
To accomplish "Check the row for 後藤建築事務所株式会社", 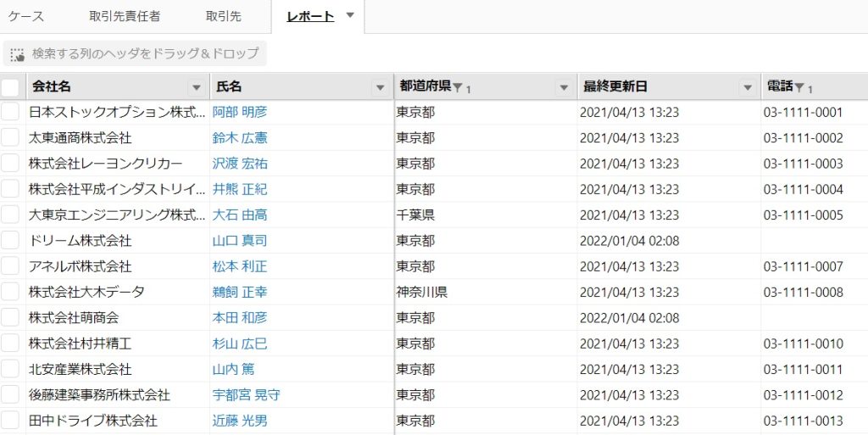I will coord(10,394).
